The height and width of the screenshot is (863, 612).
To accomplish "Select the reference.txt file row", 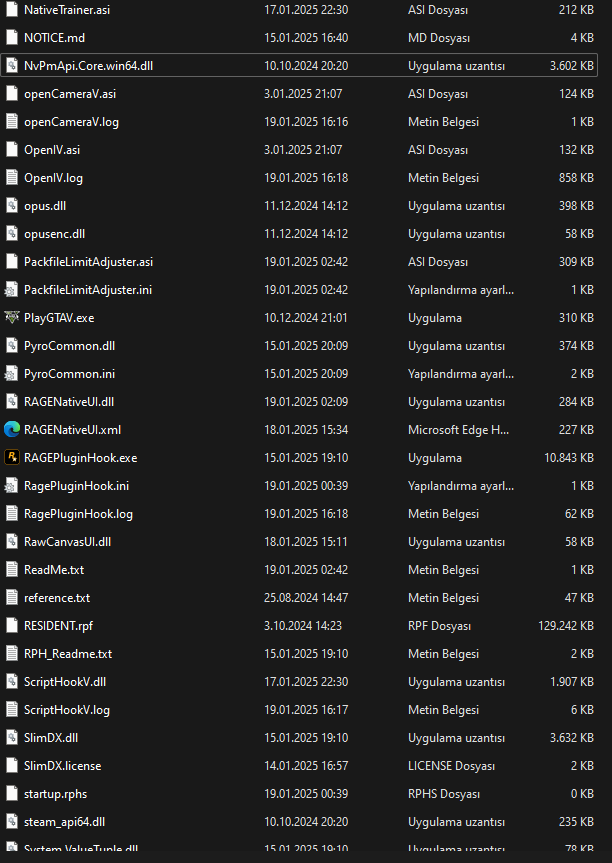I will [x=57, y=598].
